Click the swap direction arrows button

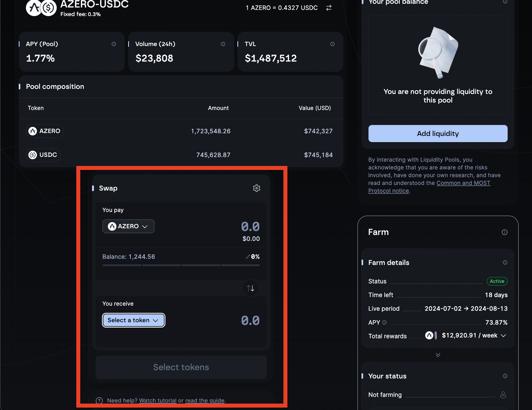pyautogui.click(x=250, y=288)
